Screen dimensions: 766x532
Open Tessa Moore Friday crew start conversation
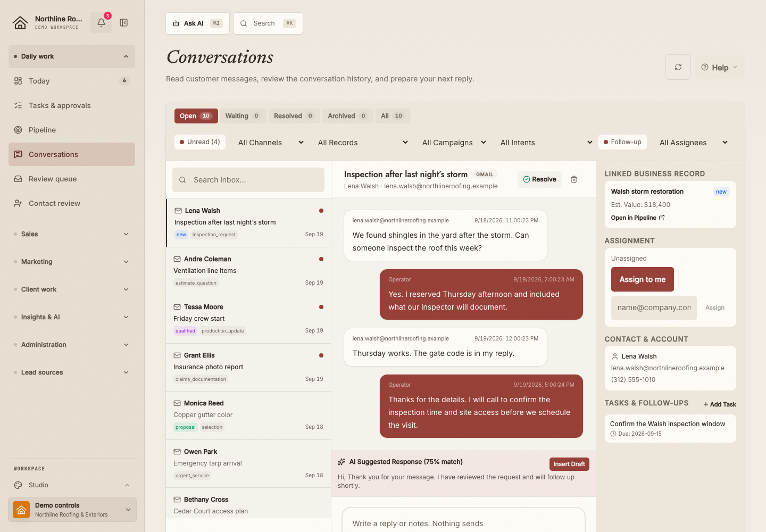(x=248, y=319)
